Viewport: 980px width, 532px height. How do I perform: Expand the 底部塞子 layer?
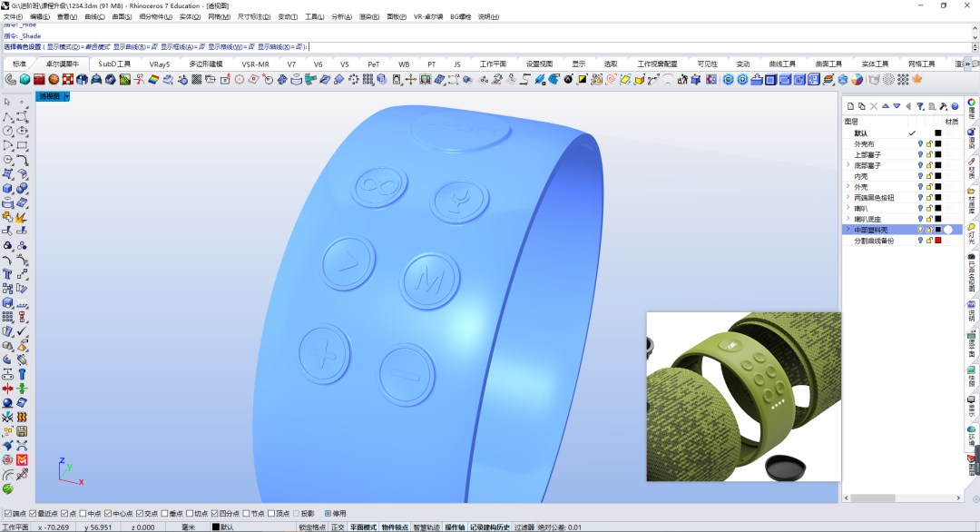(x=848, y=165)
